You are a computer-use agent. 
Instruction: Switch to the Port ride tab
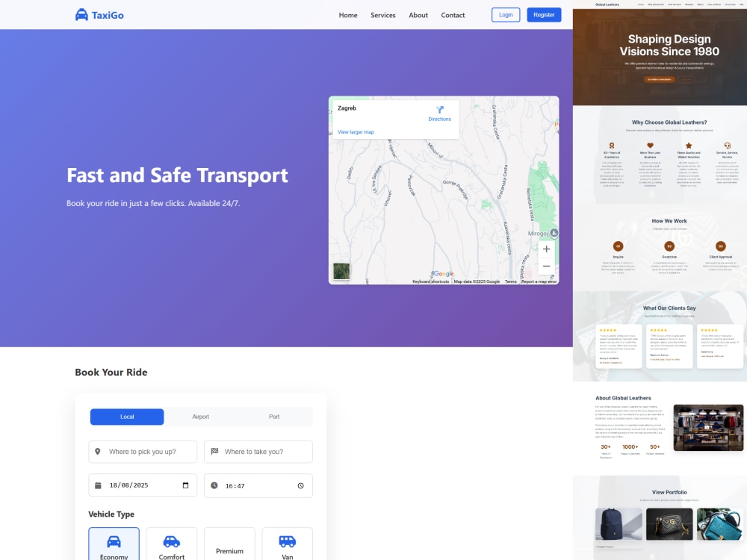pyautogui.click(x=274, y=417)
